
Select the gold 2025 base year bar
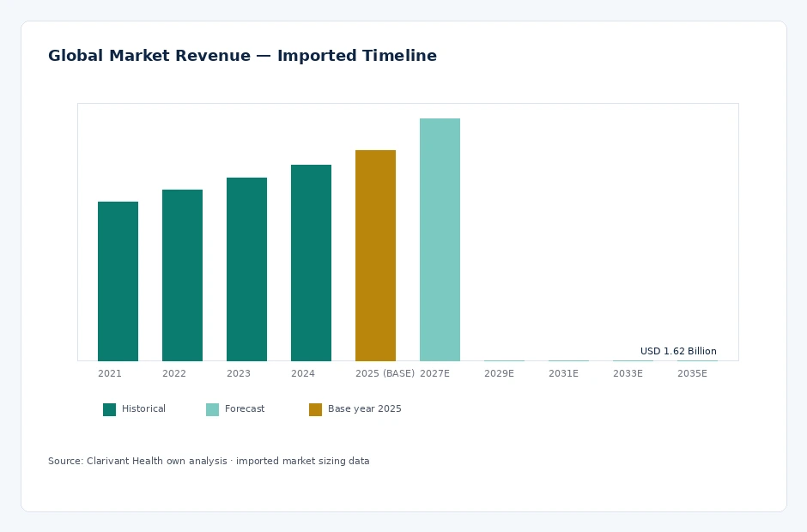375,256
